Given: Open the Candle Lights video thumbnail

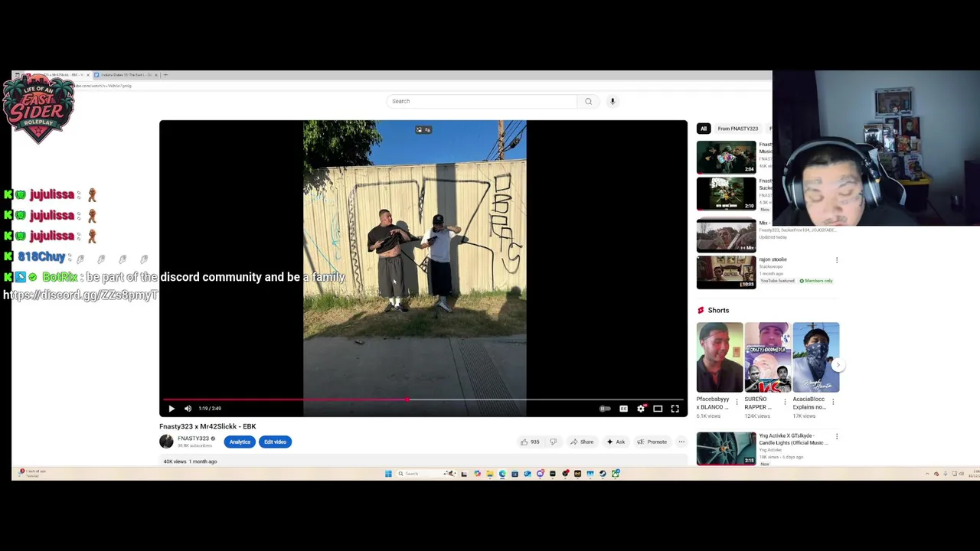Looking at the screenshot, I should click(x=726, y=448).
